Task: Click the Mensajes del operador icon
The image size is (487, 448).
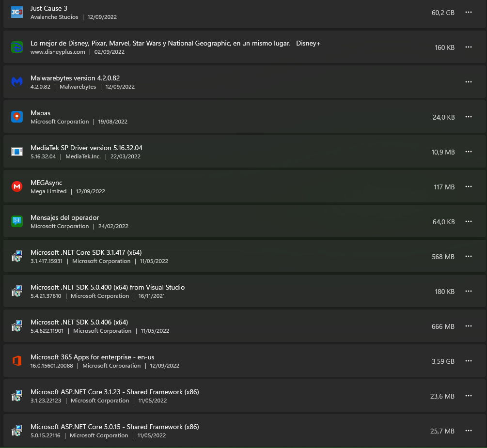Action: tap(17, 221)
